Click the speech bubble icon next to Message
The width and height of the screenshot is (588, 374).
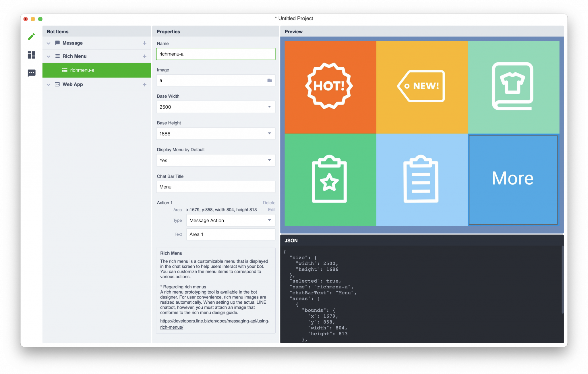(x=57, y=43)
